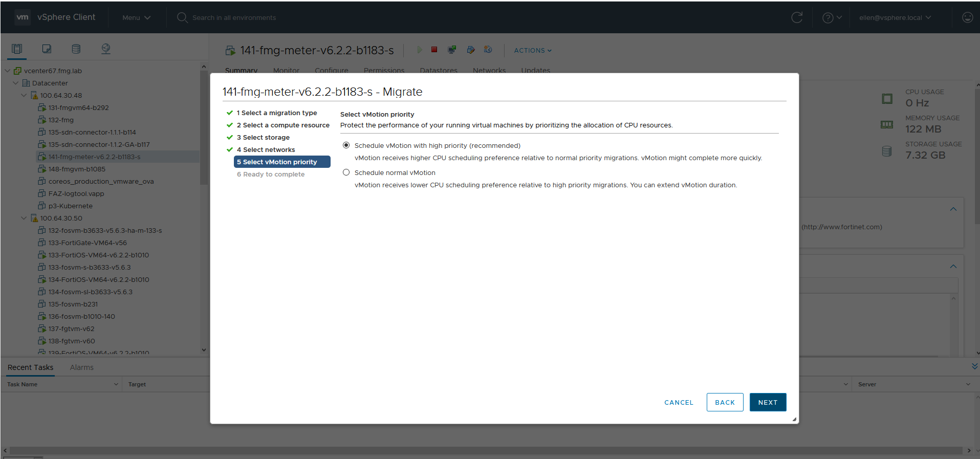980x459 pixels.
Task: Select 137-fgtvm-v62 in tree
Action: pyautogui.click(x=71, y=329)
